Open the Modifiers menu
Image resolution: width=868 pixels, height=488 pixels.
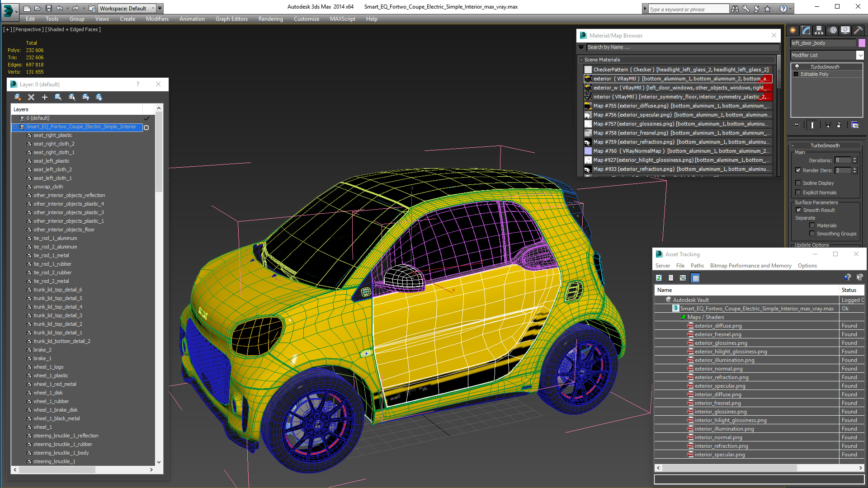click(157, 19)
